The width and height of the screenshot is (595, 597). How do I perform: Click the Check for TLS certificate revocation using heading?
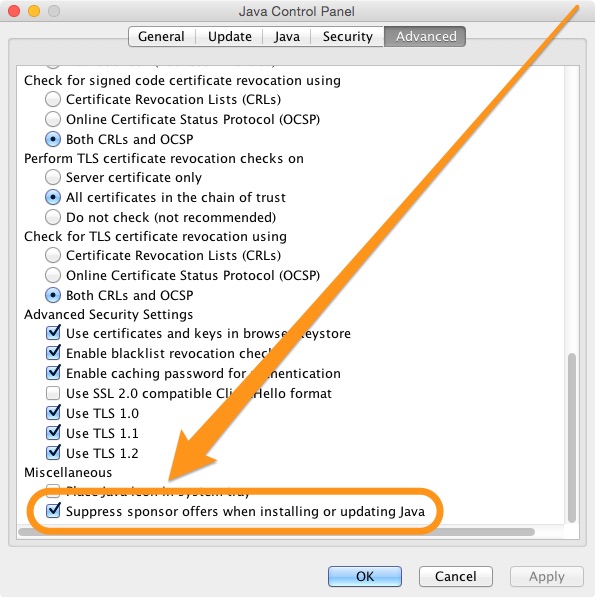pos(155,236)
